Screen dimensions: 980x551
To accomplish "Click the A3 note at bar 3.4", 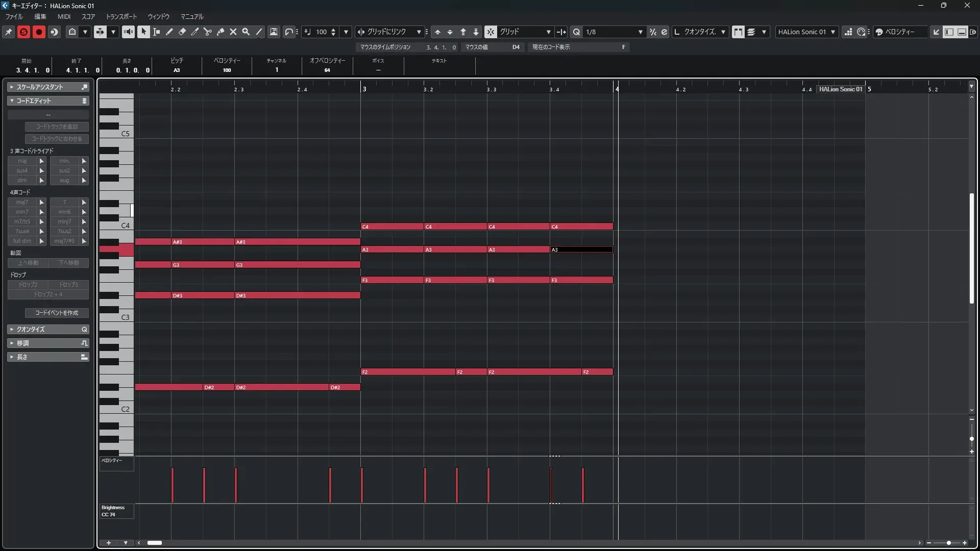I will [x=581, y=249].
